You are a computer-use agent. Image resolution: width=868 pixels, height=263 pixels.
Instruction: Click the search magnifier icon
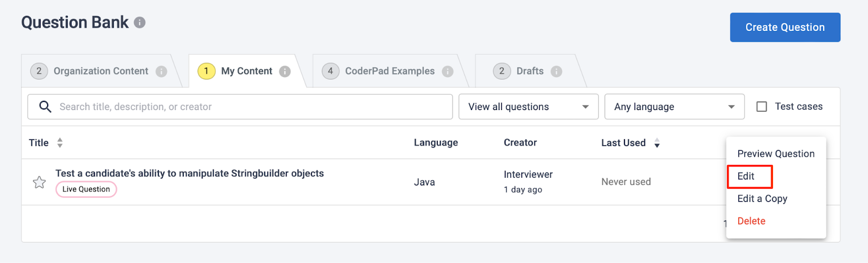tap(46, 106)
